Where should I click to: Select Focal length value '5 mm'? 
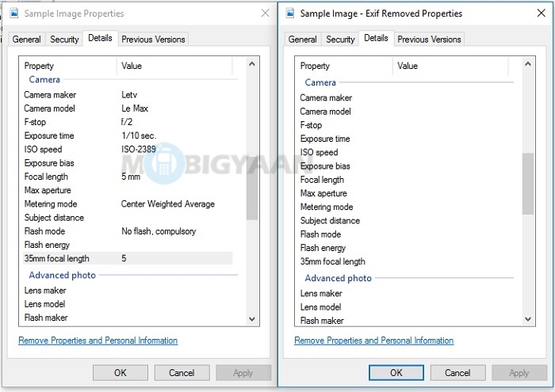pyautogui.click(x=131, y=177)
